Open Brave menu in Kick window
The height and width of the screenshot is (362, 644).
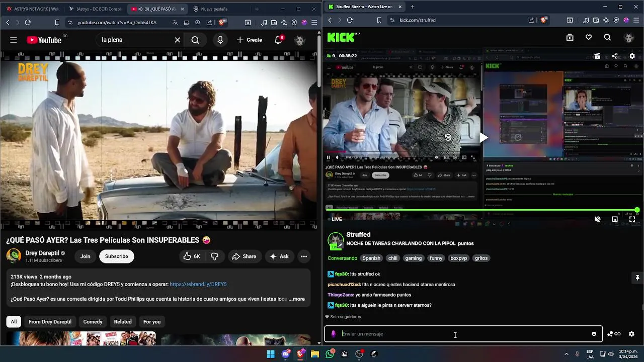(636, 20)
